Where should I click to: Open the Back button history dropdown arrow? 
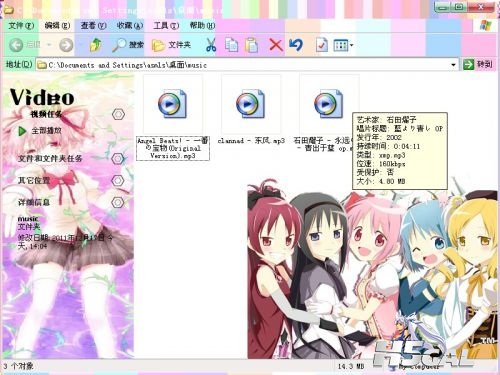click(49, 45)
